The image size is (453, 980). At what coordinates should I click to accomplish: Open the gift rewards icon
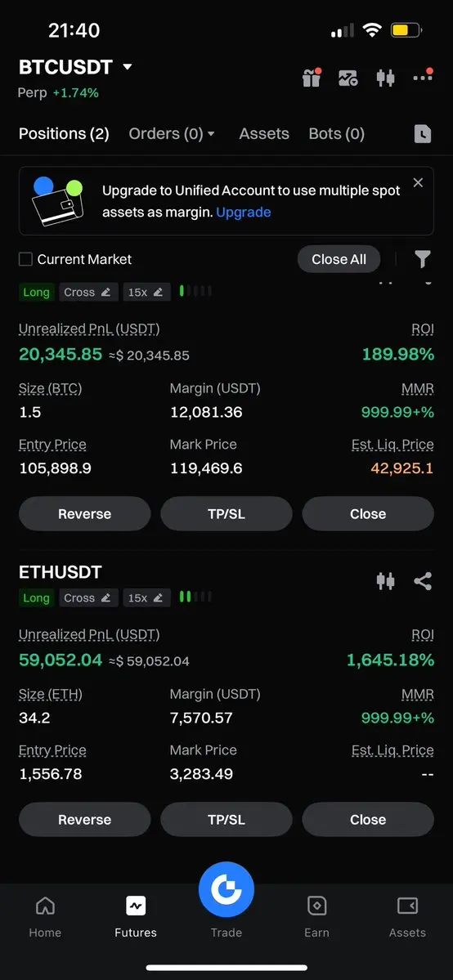coord(311,78)
